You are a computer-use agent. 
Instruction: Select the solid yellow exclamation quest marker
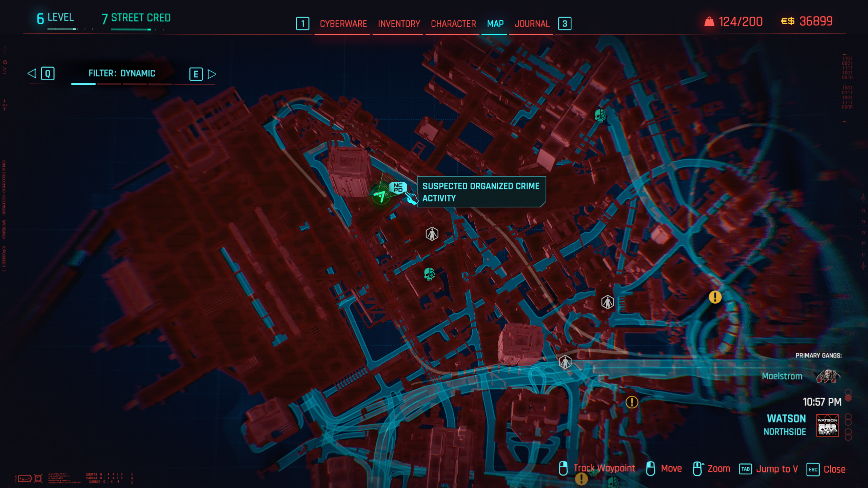pyautogui.click(x=715, y=297)
